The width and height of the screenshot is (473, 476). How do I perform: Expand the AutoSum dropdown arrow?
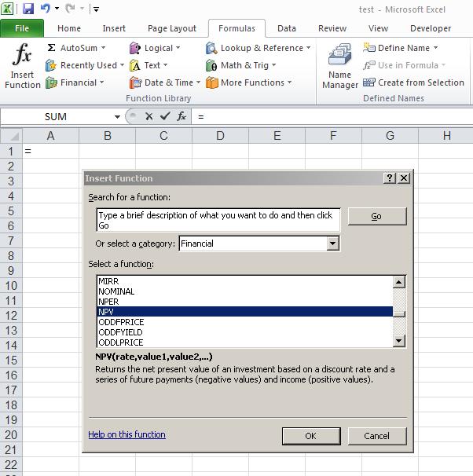[x=103, y=48]
